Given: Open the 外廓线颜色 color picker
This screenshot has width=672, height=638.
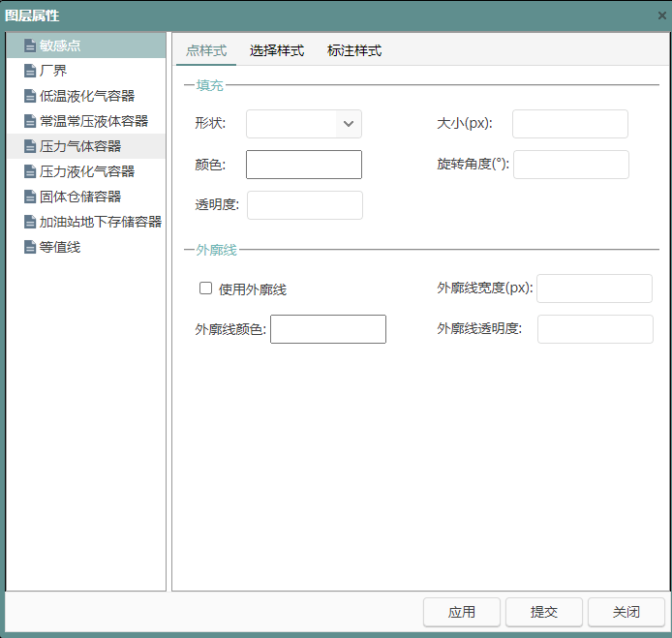Looking at the screenshot, I should pos(328,329).
